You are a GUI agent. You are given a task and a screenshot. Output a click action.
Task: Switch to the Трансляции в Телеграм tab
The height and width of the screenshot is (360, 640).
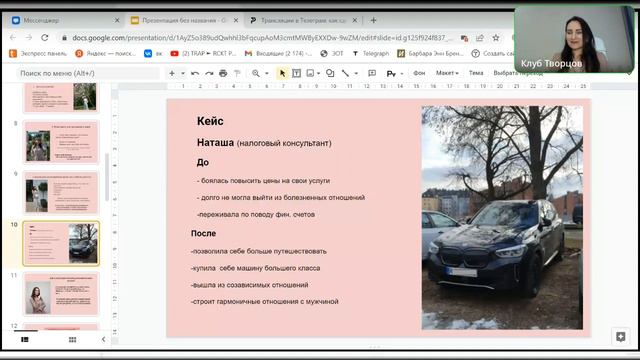pos(303,20)
